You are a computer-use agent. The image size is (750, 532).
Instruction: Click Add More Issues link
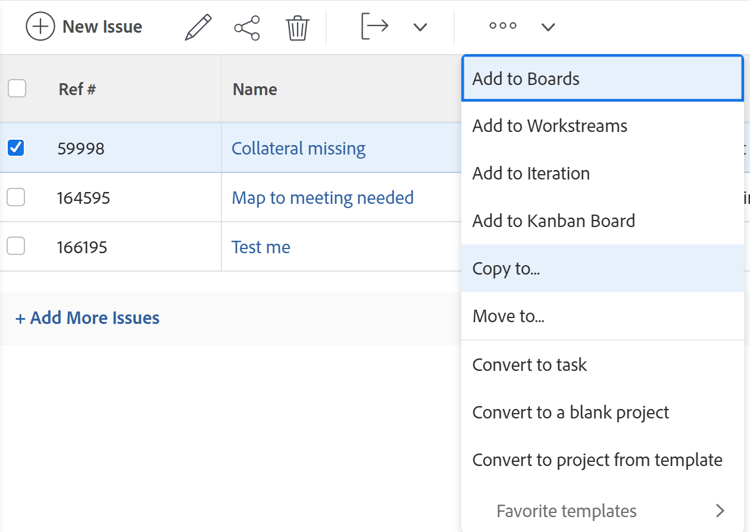(x=87, y=318)
